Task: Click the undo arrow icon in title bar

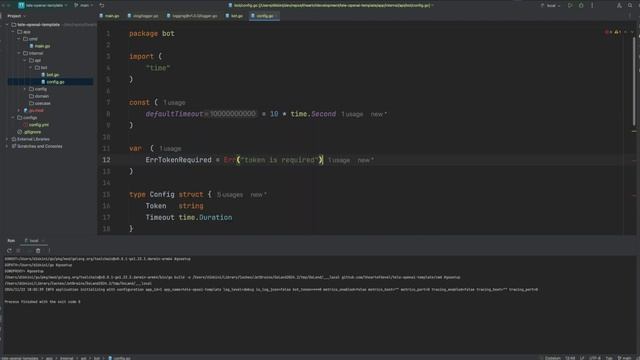Action: 102,5
